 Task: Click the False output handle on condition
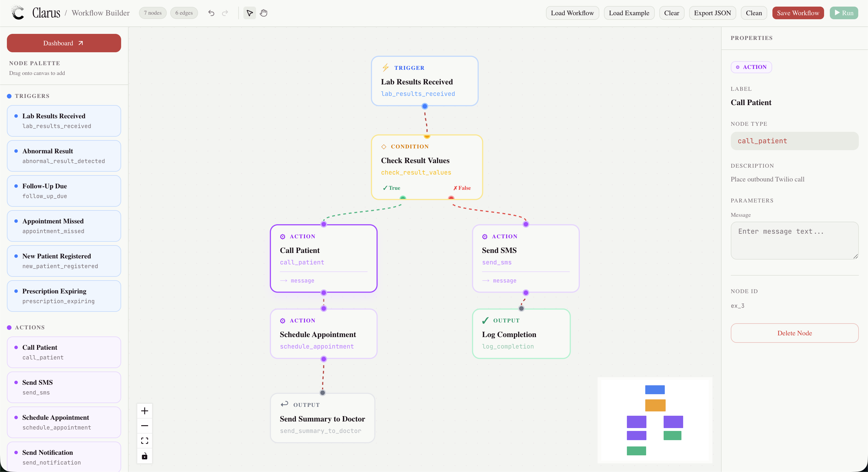pyautogui.click(x=451, y=198)
